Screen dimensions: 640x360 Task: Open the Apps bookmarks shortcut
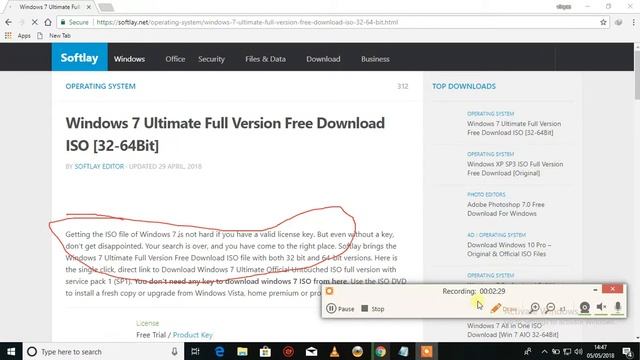coord(18,36)
